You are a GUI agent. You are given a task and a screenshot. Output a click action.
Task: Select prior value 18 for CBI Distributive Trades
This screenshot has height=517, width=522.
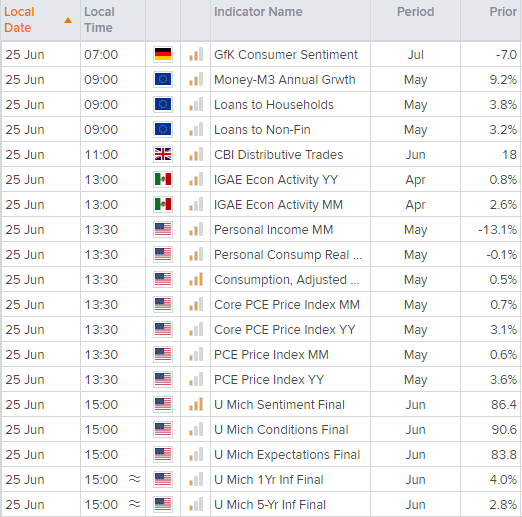509,155
